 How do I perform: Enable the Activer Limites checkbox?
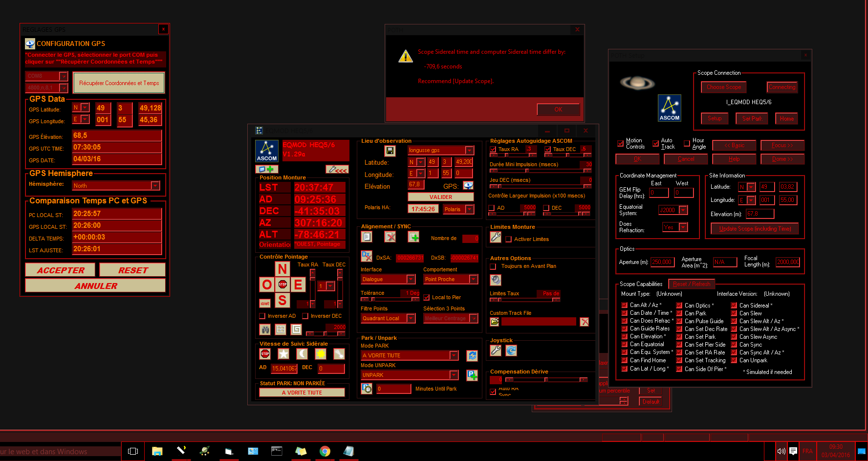(x=509, y=239)
